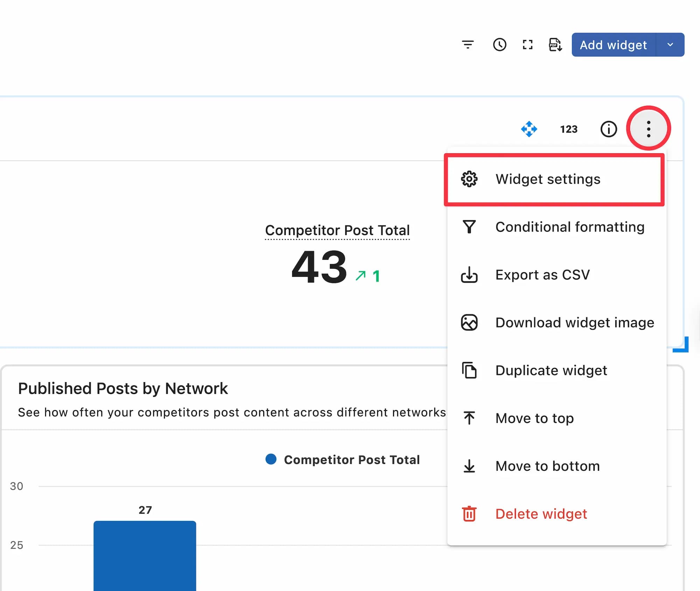This screenshot has height=591, width=700.
Task: Click Delete widget in red
Action: pyautogui.click(x=541, y=514)
